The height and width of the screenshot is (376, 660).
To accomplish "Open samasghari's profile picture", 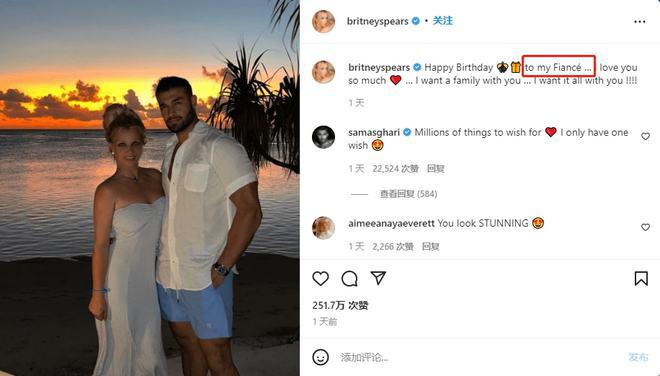I will [323, 137].
